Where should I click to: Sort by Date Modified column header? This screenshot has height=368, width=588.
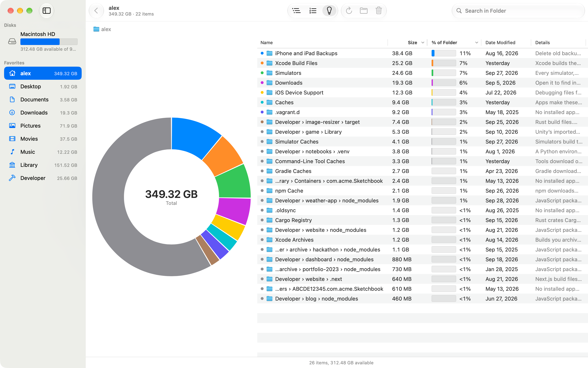coord(506,43)
